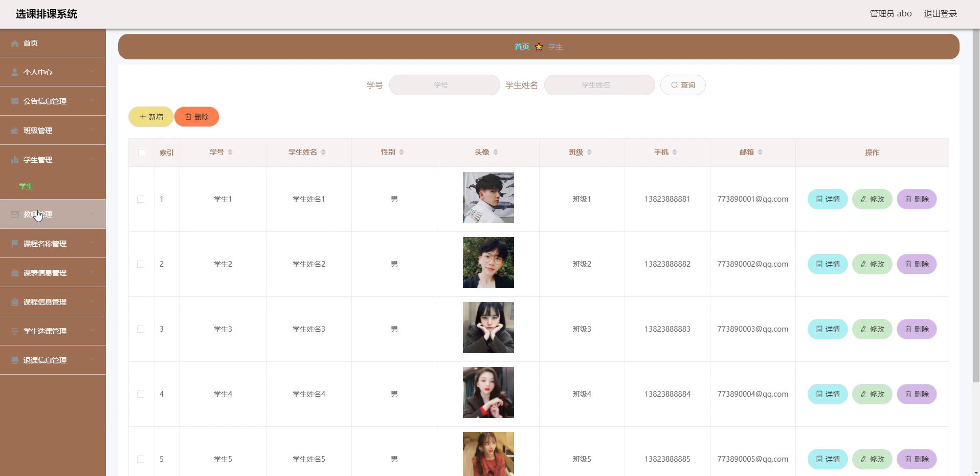Viewport: 980px width, 476px height.
Task: Click the avatar thumbnail of 学生姓名1
Action: click(x=488, y=198)
